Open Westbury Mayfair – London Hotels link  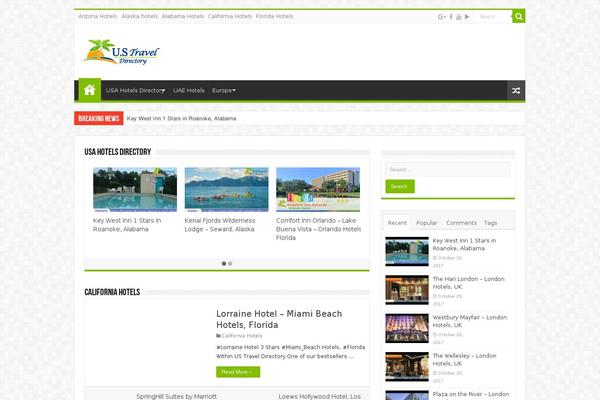coord(470,321)
